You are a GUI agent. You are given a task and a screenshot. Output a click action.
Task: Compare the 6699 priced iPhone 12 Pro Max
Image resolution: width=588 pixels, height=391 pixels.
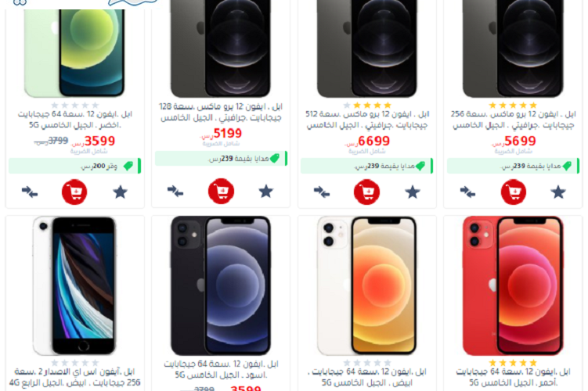[322, 192]
